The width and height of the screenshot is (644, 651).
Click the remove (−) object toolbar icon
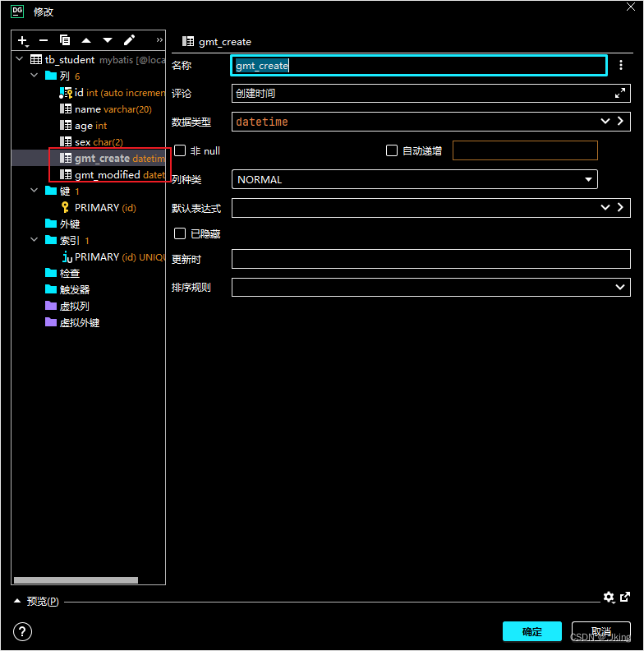(44, 41)
